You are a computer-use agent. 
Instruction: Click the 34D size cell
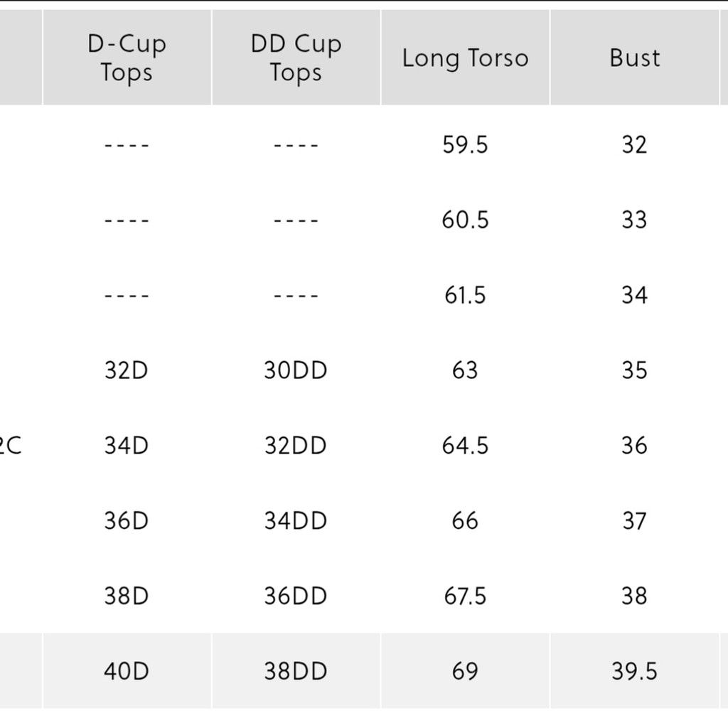click(127, 446)
